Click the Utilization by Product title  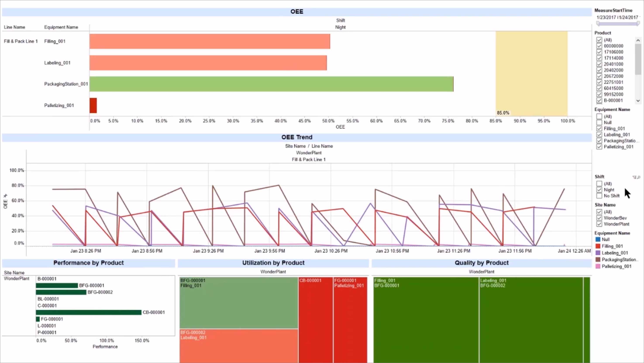point(273,263)
